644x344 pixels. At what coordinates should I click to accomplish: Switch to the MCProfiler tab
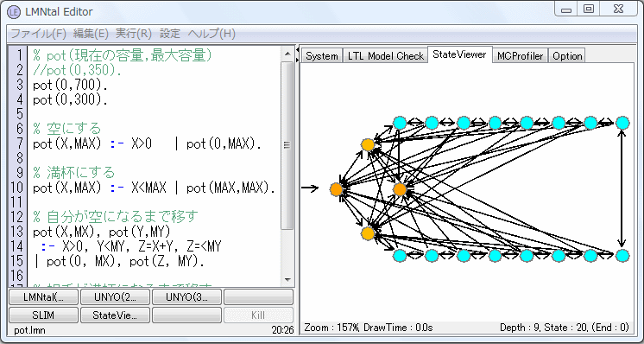click(520, 56)
